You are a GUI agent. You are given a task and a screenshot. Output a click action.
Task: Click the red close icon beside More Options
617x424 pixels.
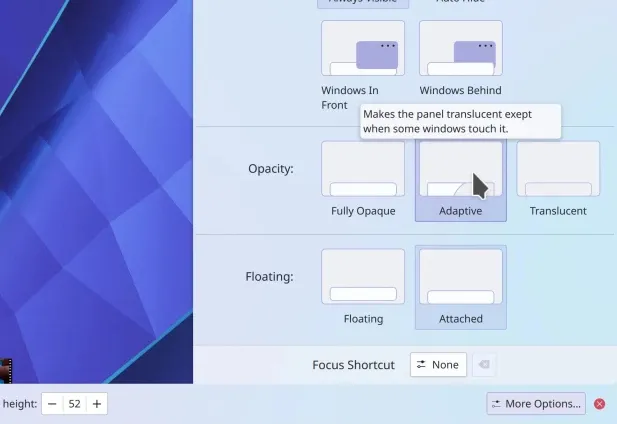click(600, 404)
